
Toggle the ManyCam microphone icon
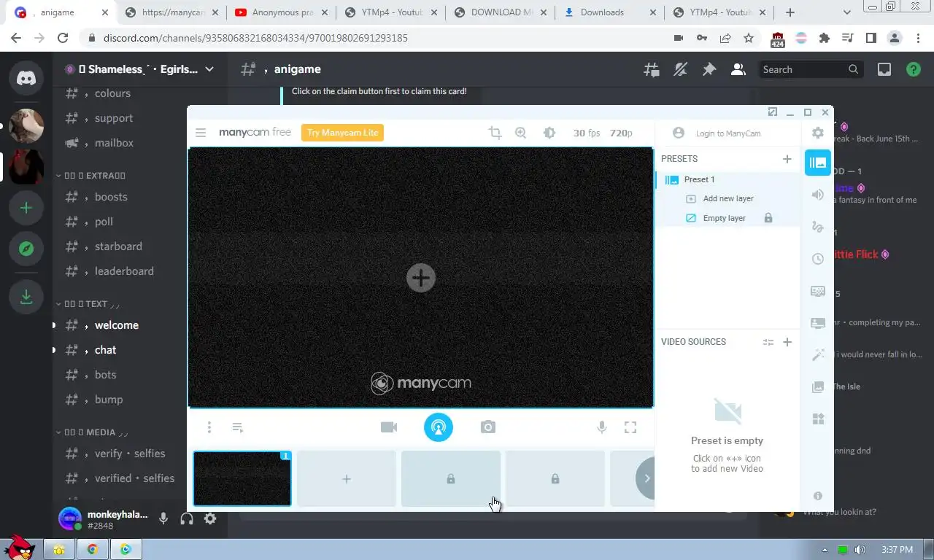(602, 427)
